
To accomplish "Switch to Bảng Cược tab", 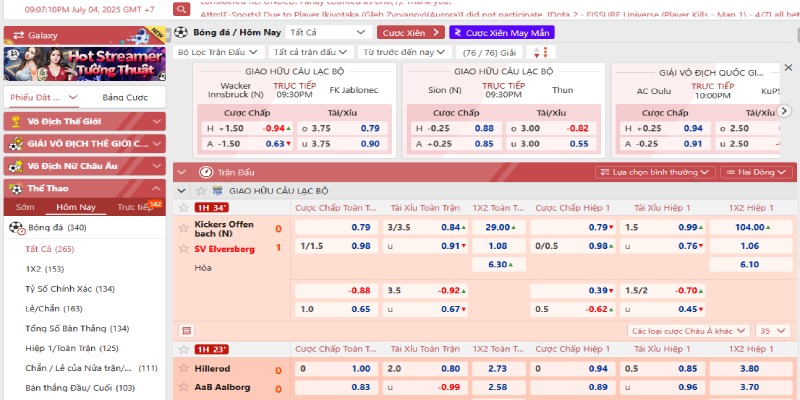I will coord(125,97).
